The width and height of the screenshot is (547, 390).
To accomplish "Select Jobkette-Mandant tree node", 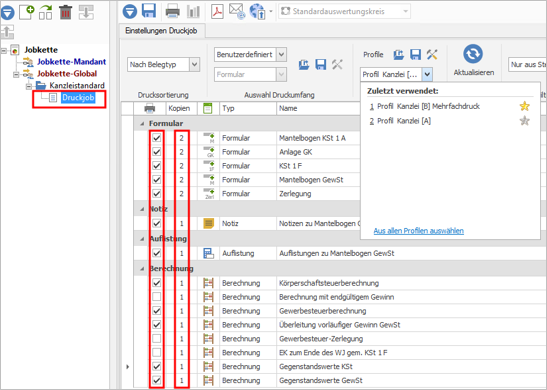I will tap(72, 62).
